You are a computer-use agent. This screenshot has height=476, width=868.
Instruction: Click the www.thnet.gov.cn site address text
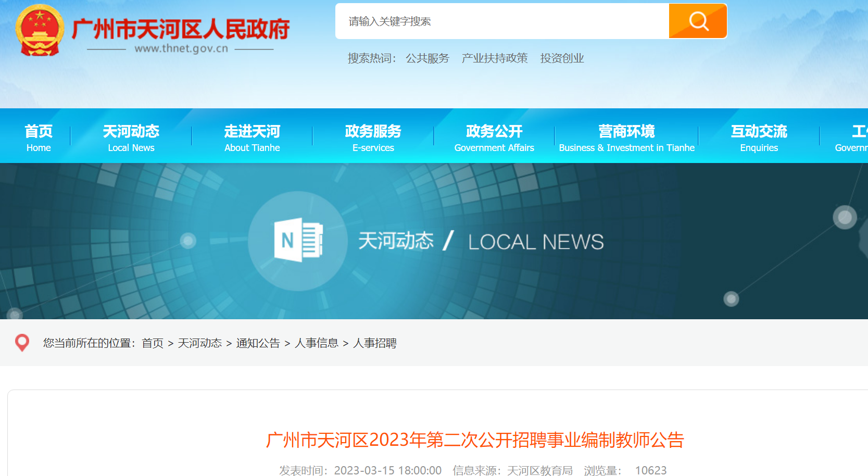(x=181, y=48)
